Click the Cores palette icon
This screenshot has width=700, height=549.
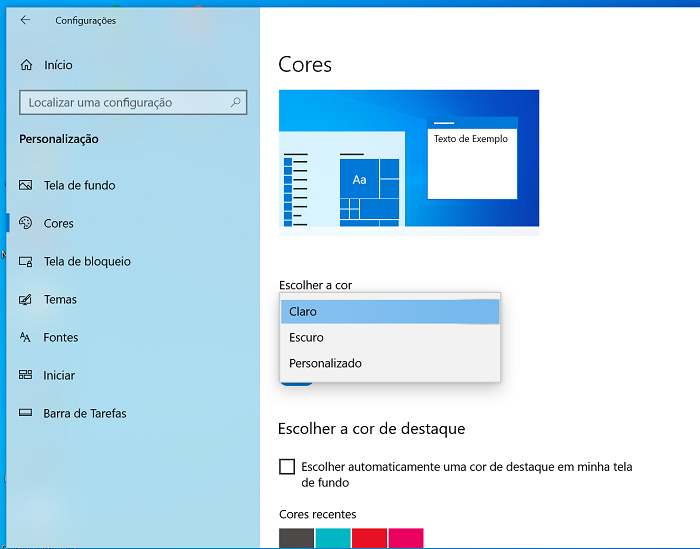pos(25,223)
